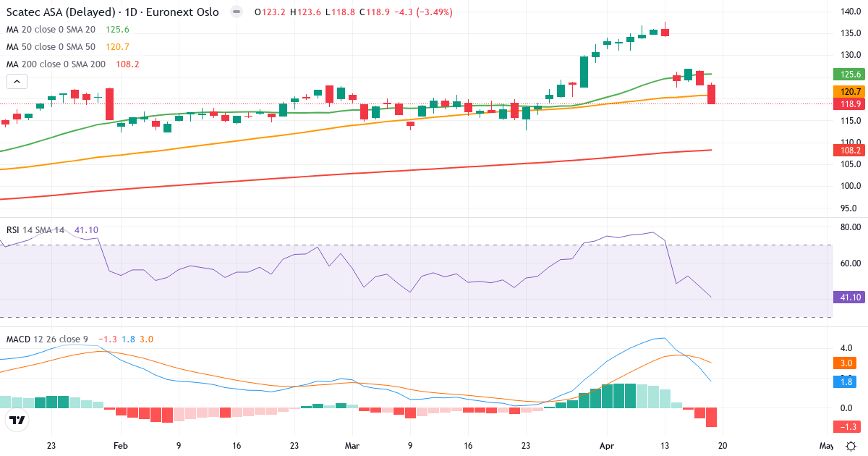Click the purple 41.10 RSI axis label

coord(847,297)
